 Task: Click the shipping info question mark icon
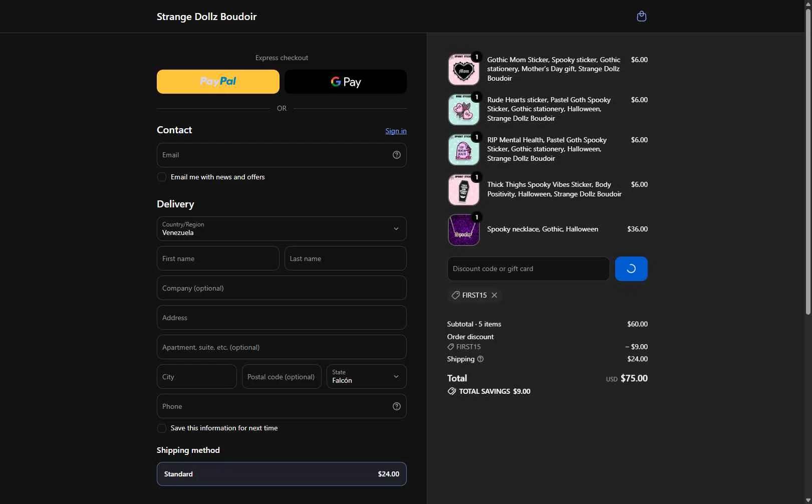pos(480,359)
